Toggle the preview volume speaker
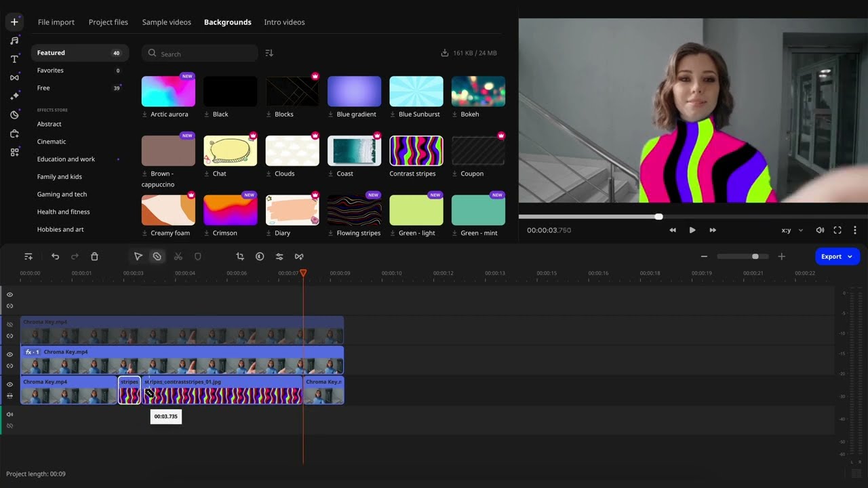868x488 pixels. click(x=820, y=230)
